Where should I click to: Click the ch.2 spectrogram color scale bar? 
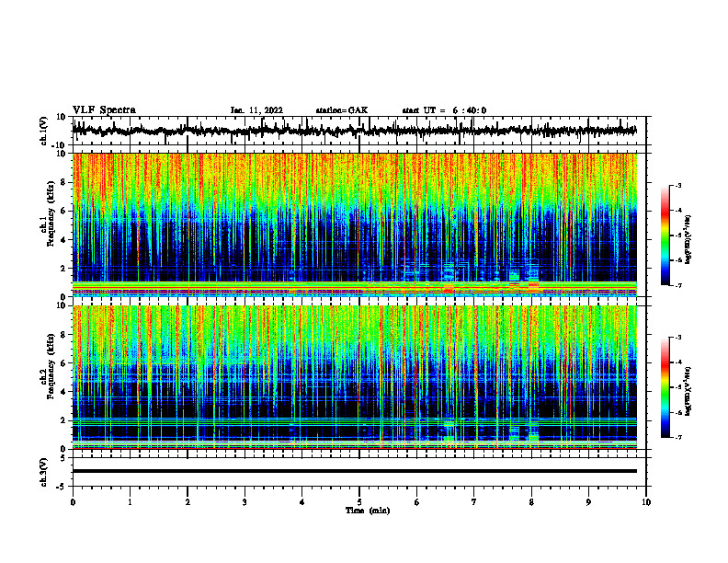[665, 387]
